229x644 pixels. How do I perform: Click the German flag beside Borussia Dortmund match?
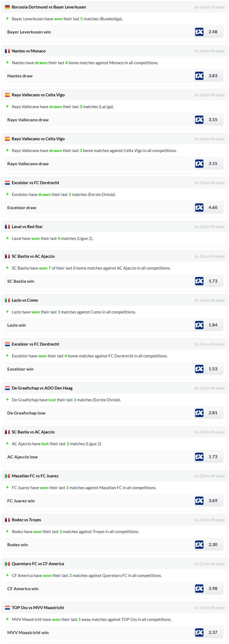tap(7, 7)
